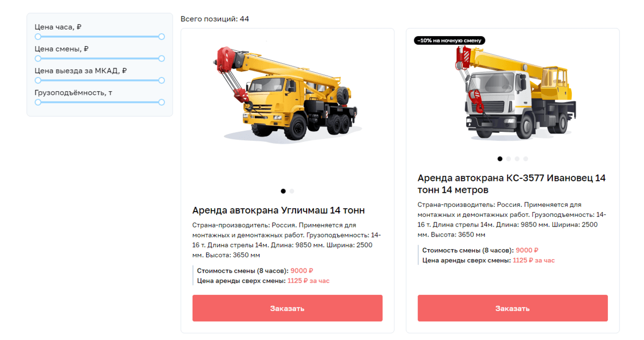Order the КС-3577 Ивановец crane

coord(513,308)
